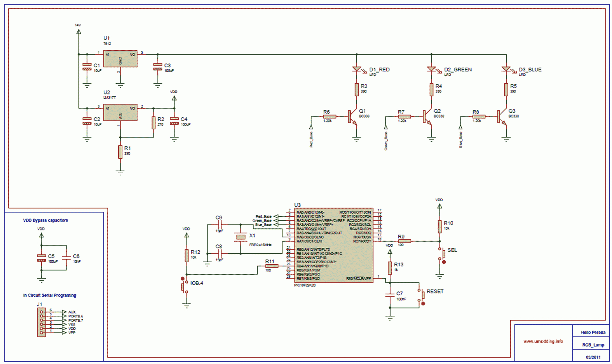Screen dimensions: 612x364
Task: Click the IOB.4 push button switch
Action: pyautogui.click(x=184, y=286)
